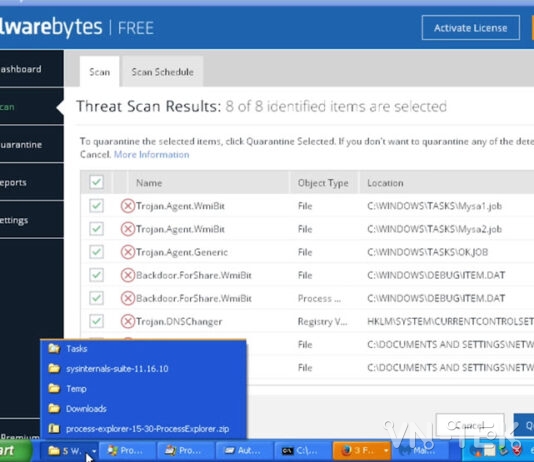
Task: Switch to the Downloads folder window
Action: [x=143, y=409]
